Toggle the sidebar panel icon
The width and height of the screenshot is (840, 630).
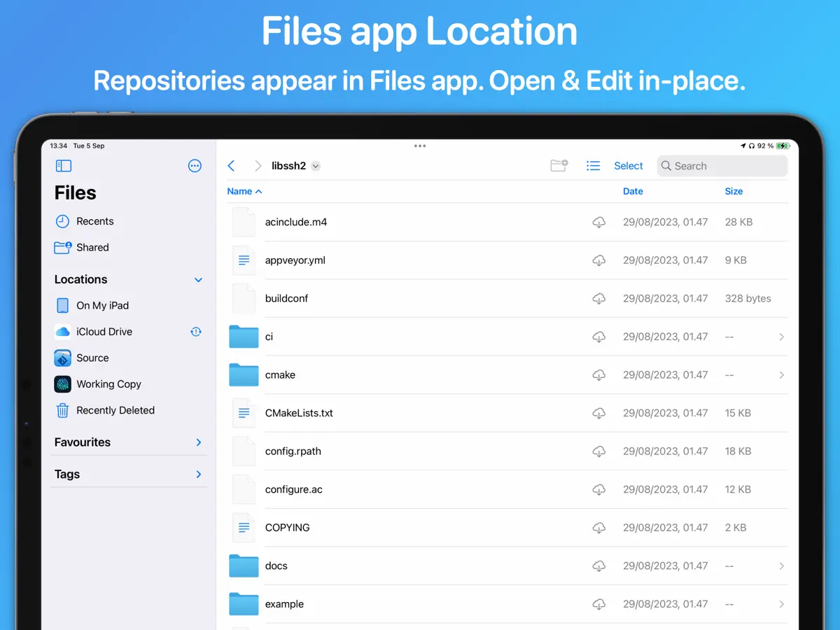[64, 166]
